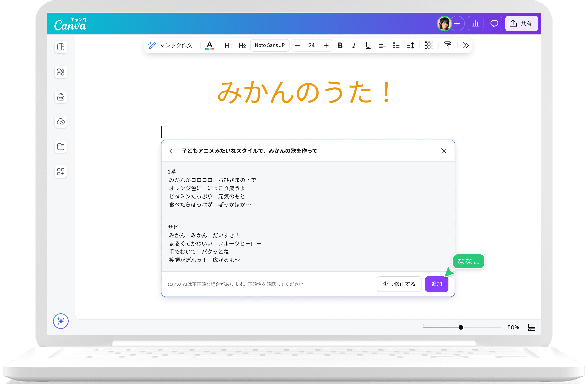Select the copy style paint roller

pyautogui.click(x=448, y=45)
